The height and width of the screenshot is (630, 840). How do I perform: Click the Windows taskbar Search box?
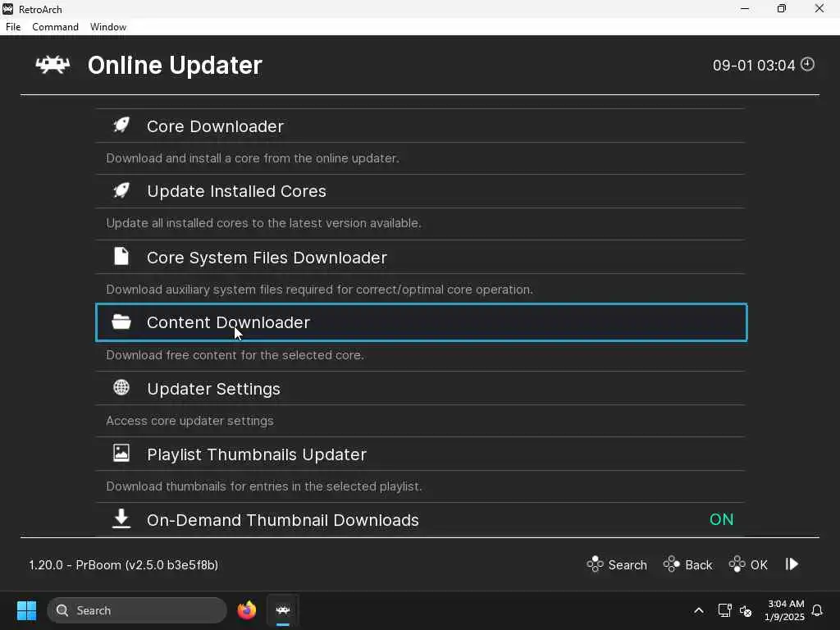[x=137, y=610]
